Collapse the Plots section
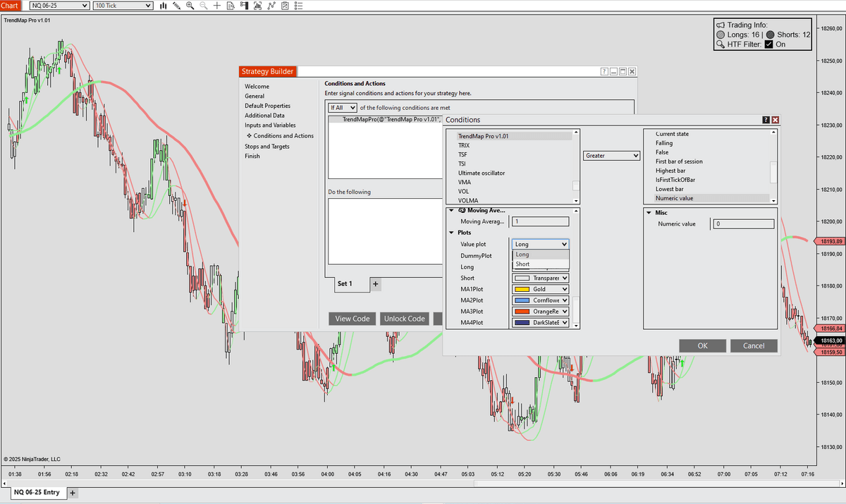Viewport: 846px width, 504px height. pos(451,233)
